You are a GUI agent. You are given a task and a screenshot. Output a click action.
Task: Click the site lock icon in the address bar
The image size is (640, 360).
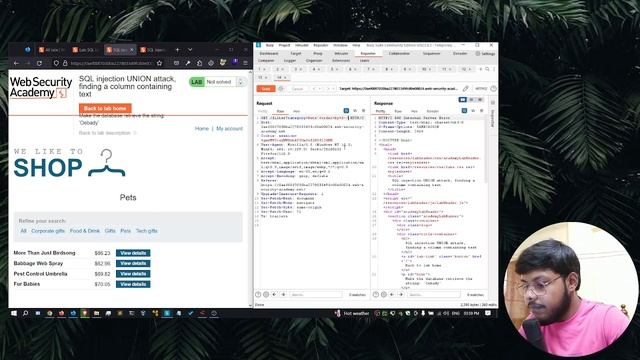65,63
